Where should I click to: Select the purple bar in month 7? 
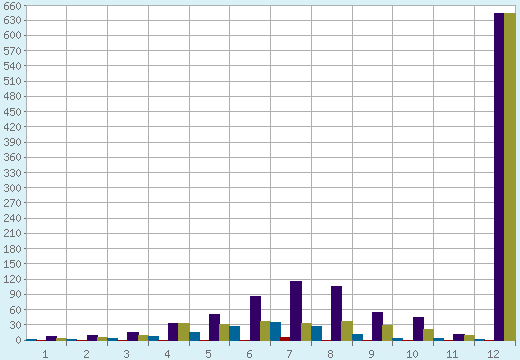coord(296,311)
